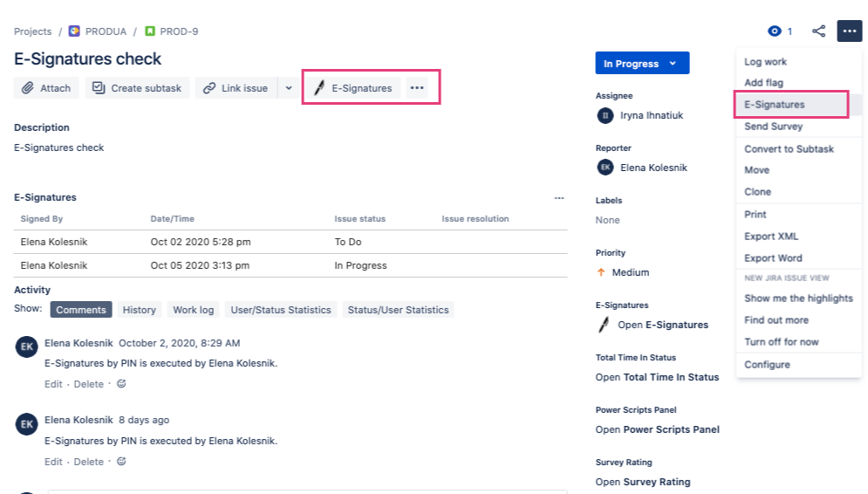
Task: Open E-Signatures panel three-dot menu
Action: [559, 198]
